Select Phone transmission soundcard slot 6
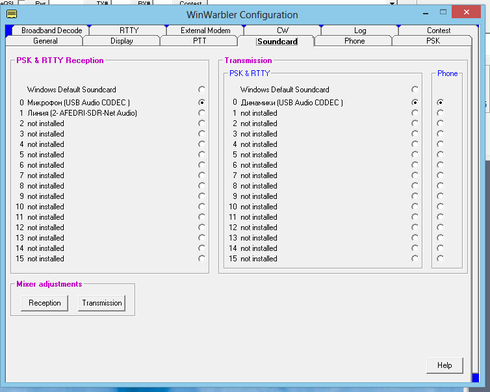The image size is (490, 392). [440, 165]
